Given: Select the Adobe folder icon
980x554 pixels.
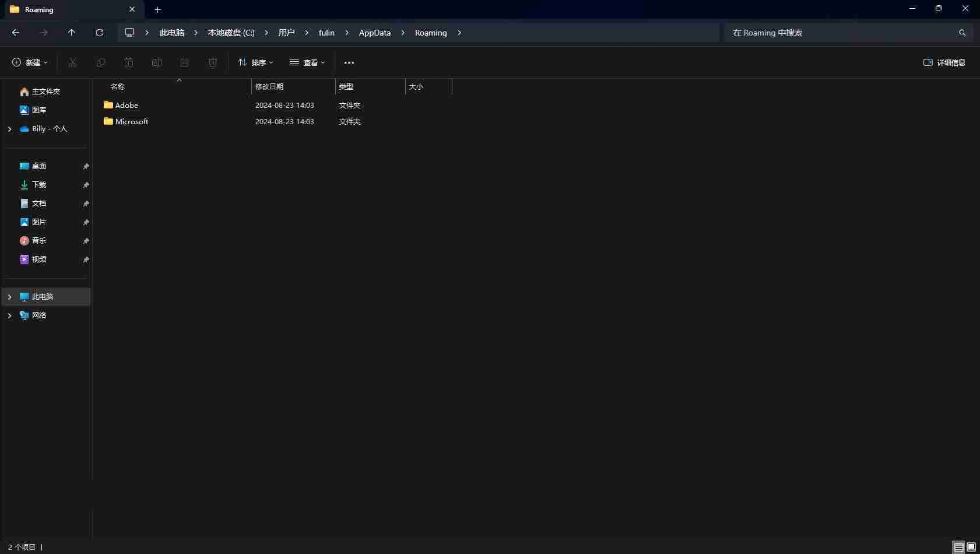Looking at the screenshot, I should [x=108, y=105].
